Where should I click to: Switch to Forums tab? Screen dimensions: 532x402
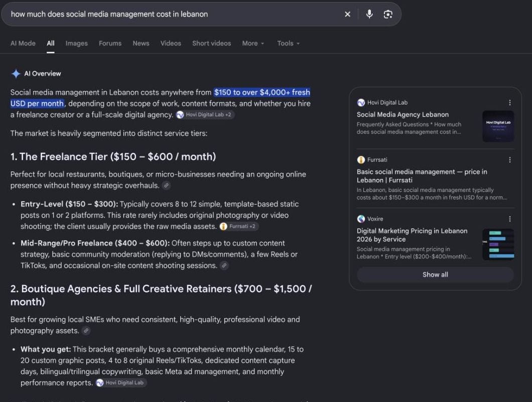pos(110,44)
